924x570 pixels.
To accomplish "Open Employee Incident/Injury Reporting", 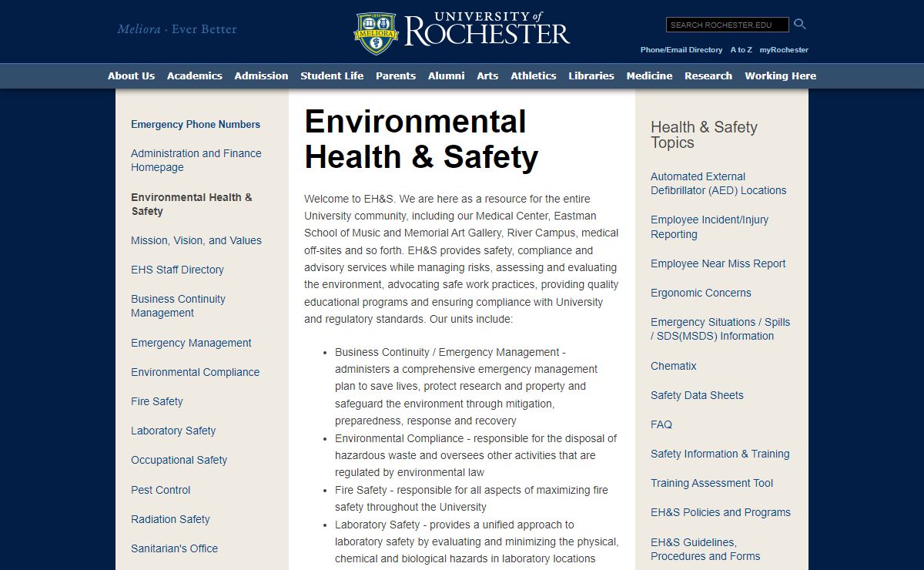I will (x=709, y=226).
